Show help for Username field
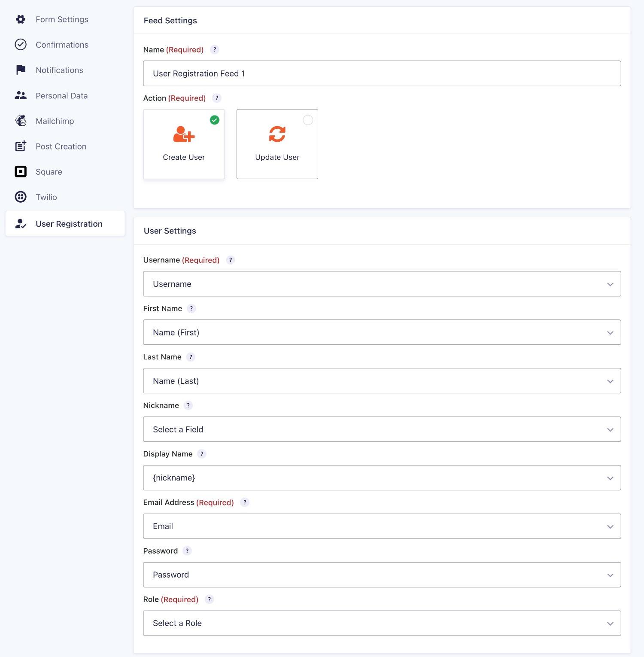This screenshot has height=657, width=644. tap(231, 260)
